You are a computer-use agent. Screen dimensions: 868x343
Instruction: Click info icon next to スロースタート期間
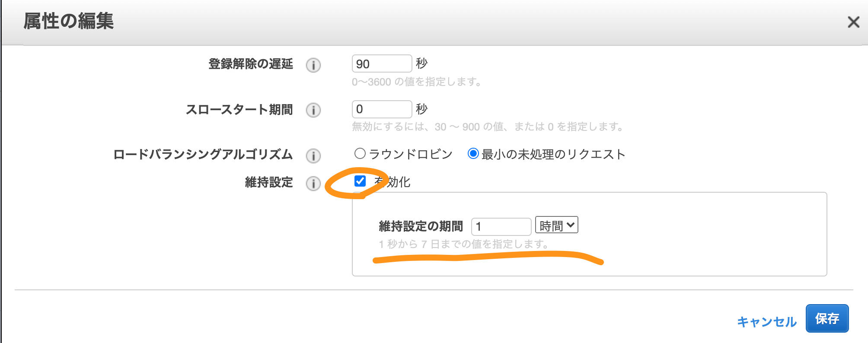pos(313,110)
